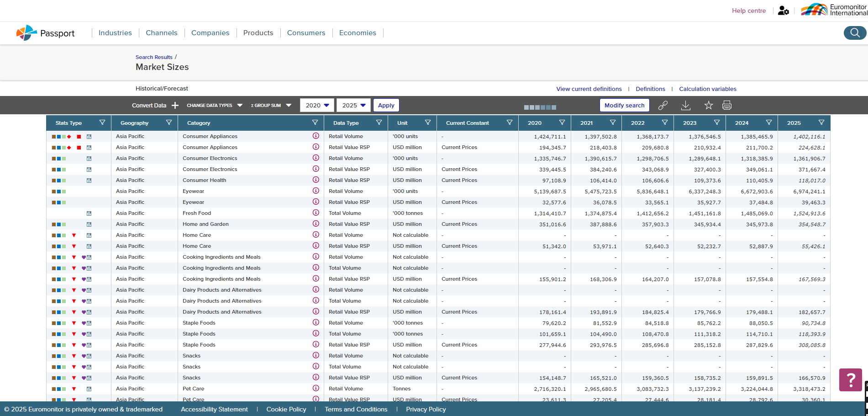Click the Modify search button

tap(624, 106)
